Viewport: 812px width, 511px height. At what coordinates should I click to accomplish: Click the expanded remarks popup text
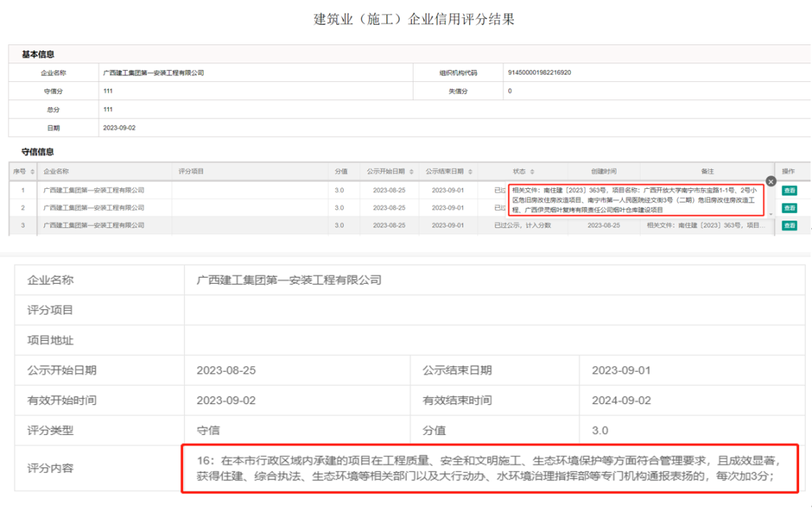(636, 200)
